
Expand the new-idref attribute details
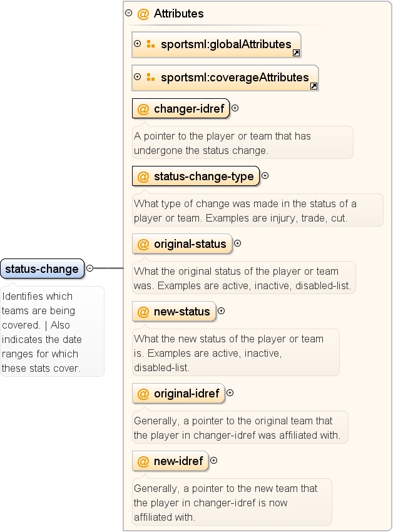click(214, 461)
